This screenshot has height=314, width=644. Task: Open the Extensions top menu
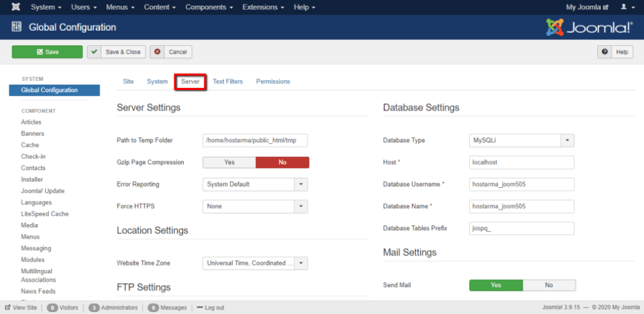click(264, 7)
